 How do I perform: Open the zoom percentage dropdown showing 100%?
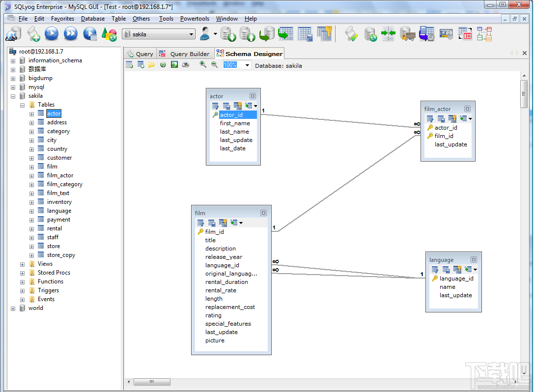pos(247,64)
